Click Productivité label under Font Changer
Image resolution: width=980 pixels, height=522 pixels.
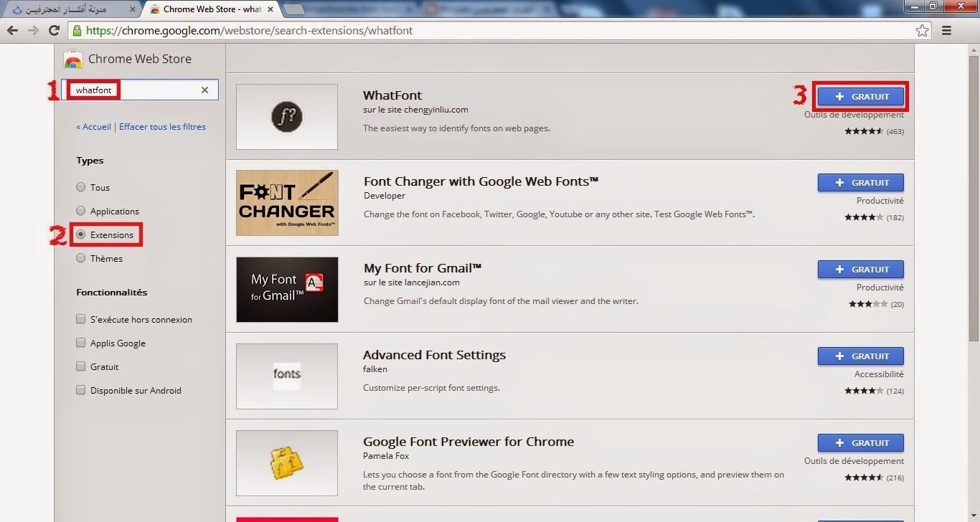(x=880, y=201)
